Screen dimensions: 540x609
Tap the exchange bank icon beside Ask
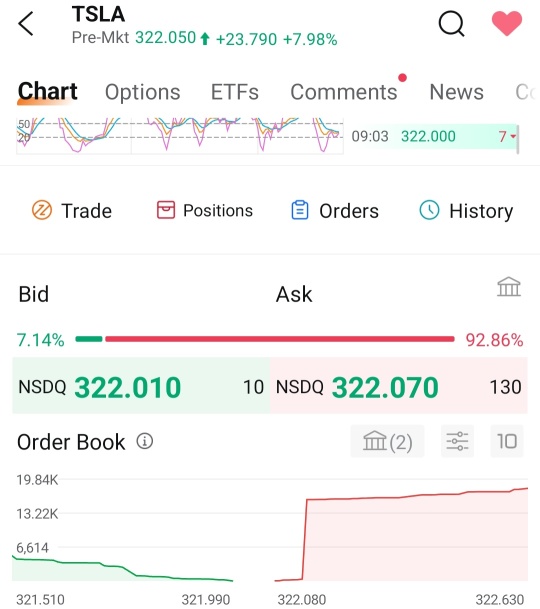tap(509, 287)
